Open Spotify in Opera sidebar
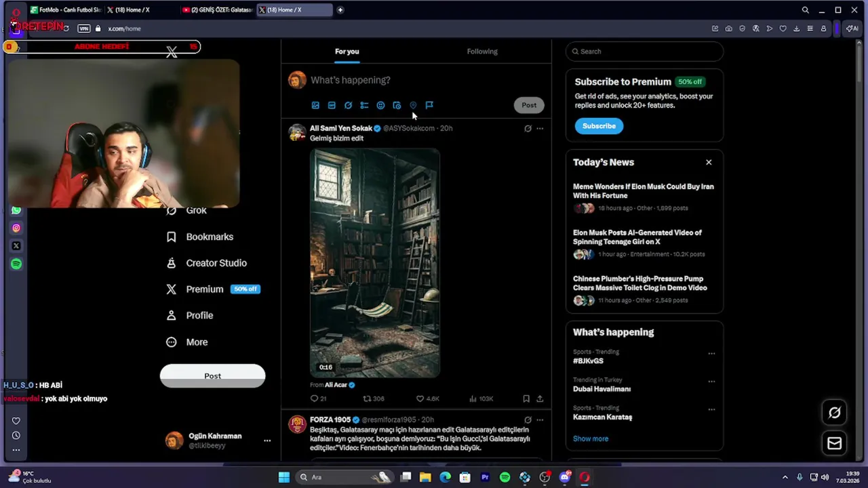Viewport: 868px width, 488px height. [16, 264]
